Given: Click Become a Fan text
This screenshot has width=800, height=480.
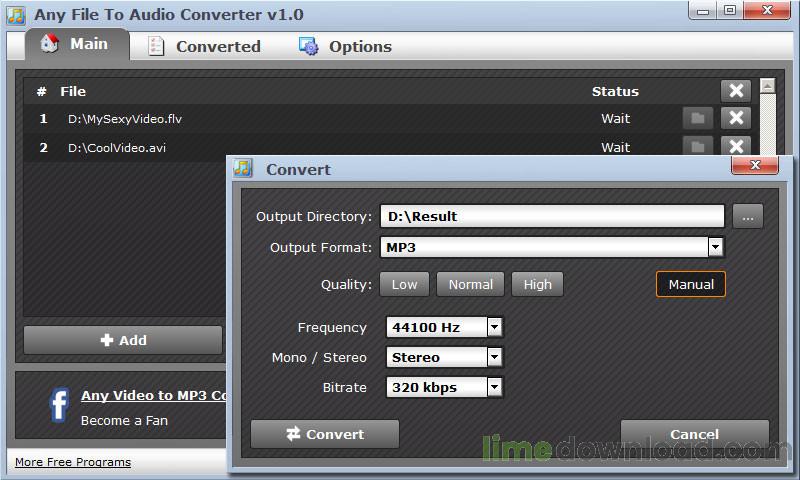Looking at the screenshot, I should tap(124, 420).
